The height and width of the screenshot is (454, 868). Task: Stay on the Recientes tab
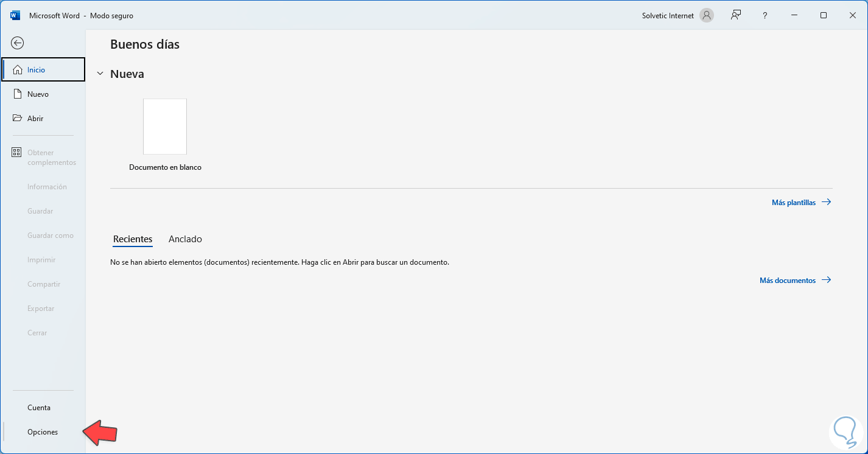[x=132, y=239]
